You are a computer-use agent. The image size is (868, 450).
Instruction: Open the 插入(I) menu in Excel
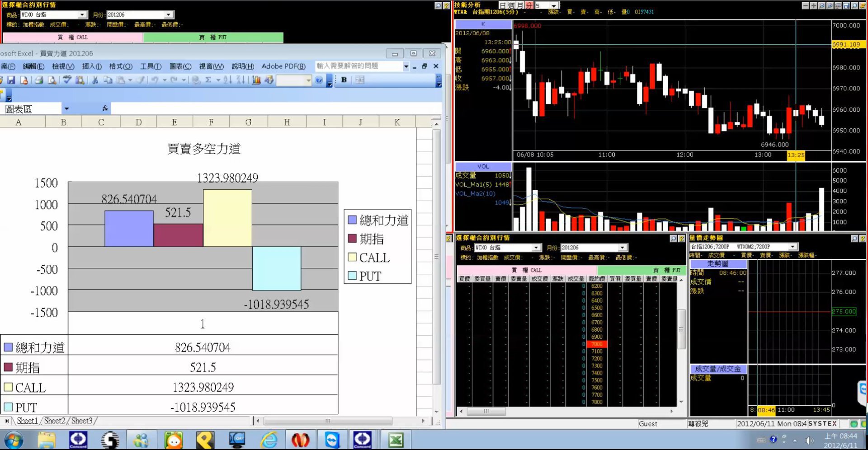click(x=92, y=66)
